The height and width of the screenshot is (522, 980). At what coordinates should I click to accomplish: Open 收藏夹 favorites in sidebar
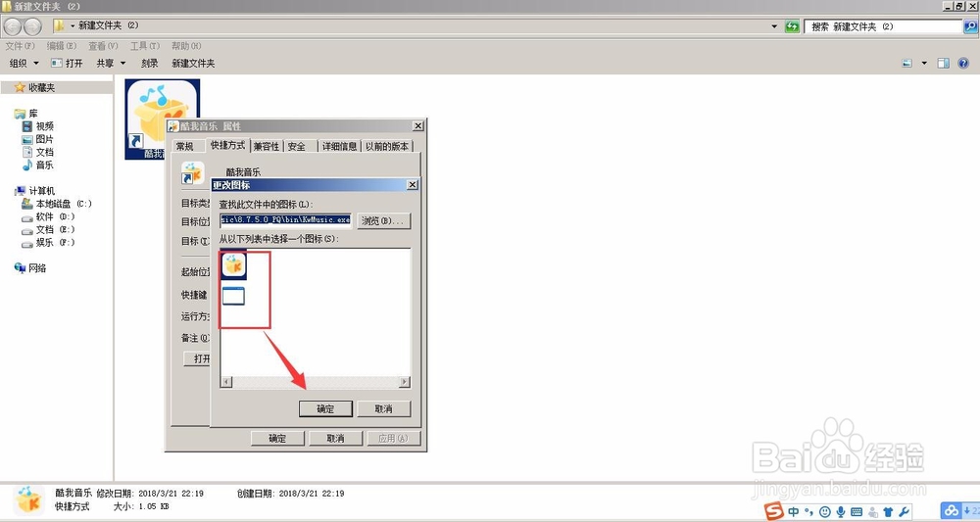(41, 88)
